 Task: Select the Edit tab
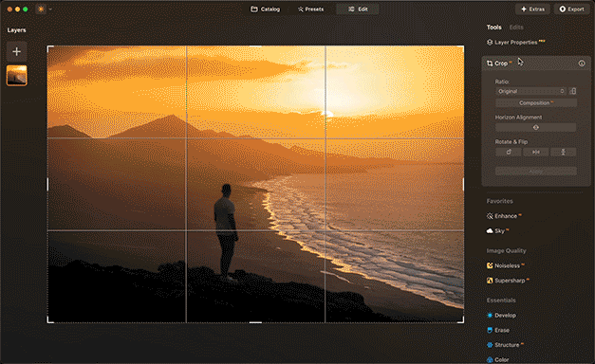click(x=358, y=9)
